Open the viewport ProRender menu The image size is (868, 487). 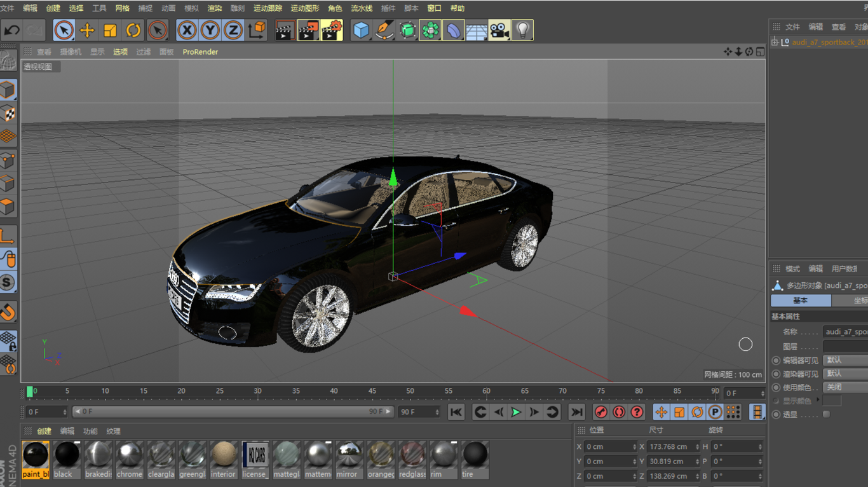coord(200,52)
